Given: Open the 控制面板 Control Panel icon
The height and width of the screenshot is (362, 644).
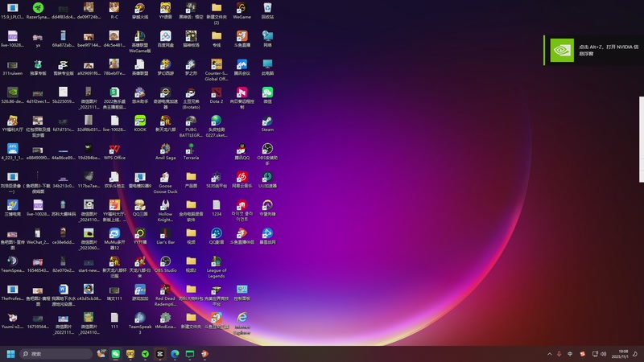Looking at the screenshot, I should [242, 293].
